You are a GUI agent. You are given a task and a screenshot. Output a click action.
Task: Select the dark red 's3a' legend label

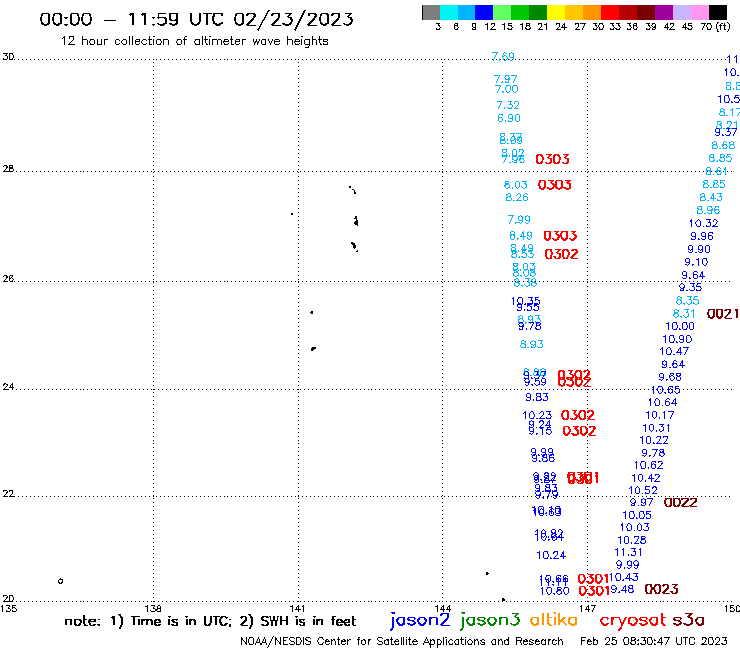click(x=688, y=620)
